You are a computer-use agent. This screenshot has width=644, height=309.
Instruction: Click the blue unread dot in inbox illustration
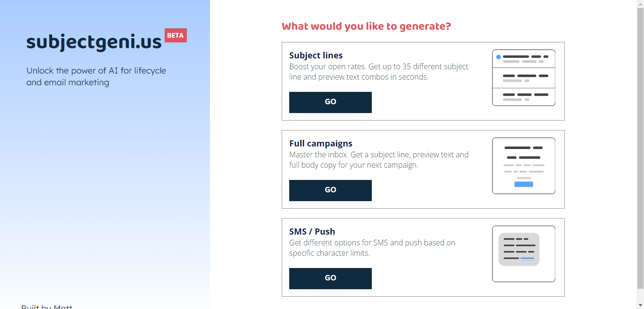click(498, 57)
